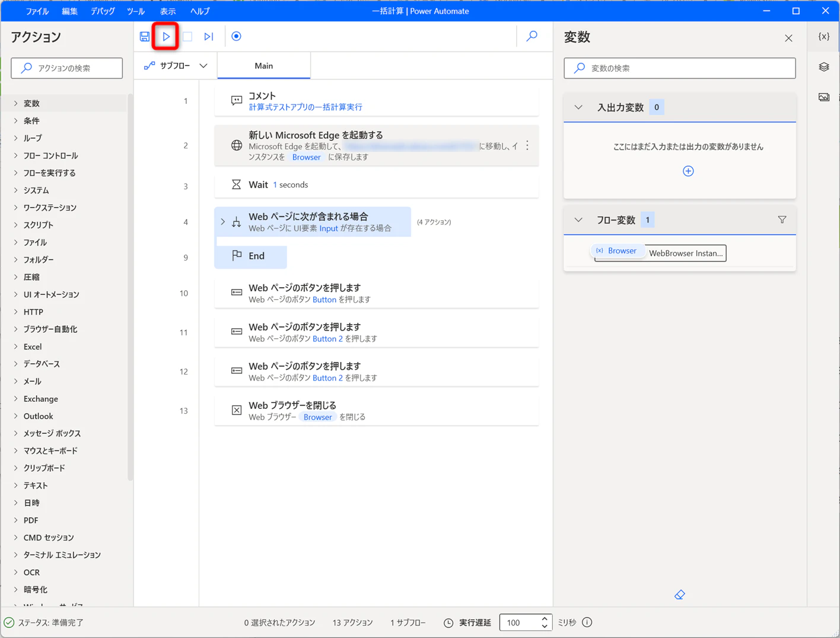Open the UI elements layers icon
Screen dimensions: 840x638
824,66
